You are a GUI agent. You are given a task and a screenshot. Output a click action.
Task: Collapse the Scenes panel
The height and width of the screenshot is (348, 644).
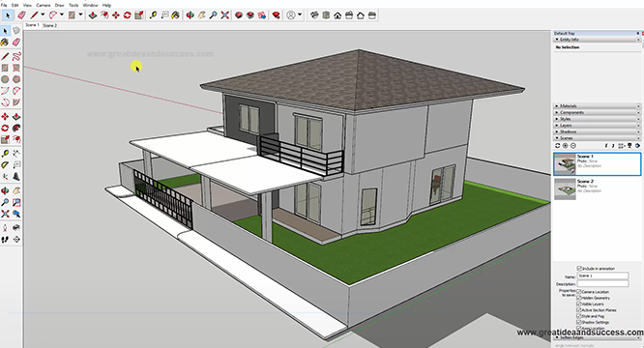[x=597, y=138]
